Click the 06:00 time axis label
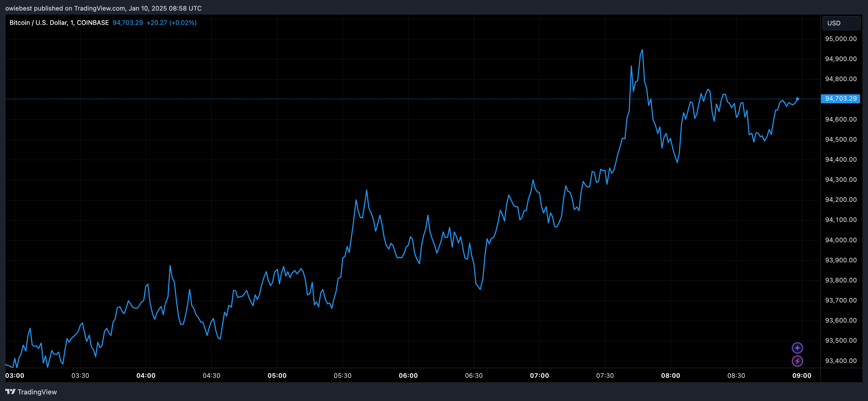The image size is (868, 401). click(408, 375)
